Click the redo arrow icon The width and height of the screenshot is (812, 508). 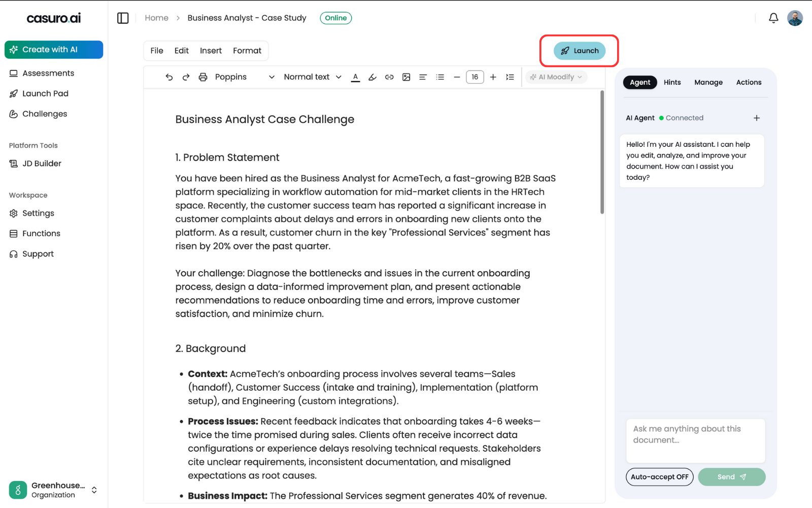click(186, 77)
